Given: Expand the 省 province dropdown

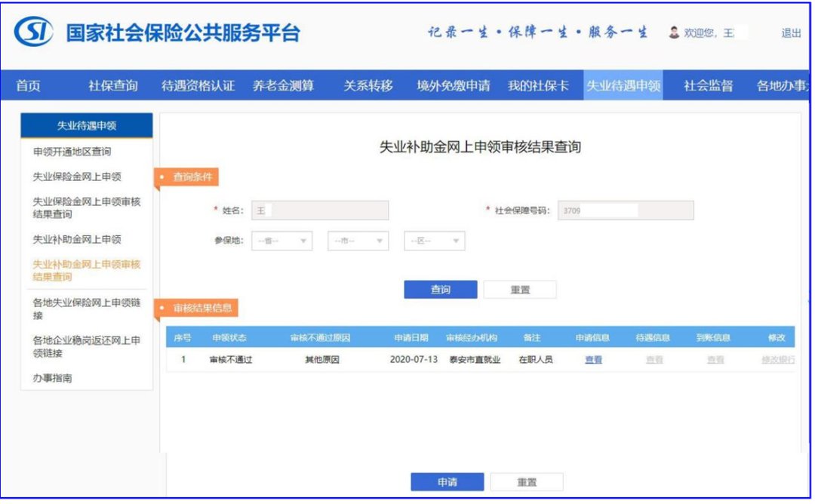Looking at the screenshot, I should point(281,241).
